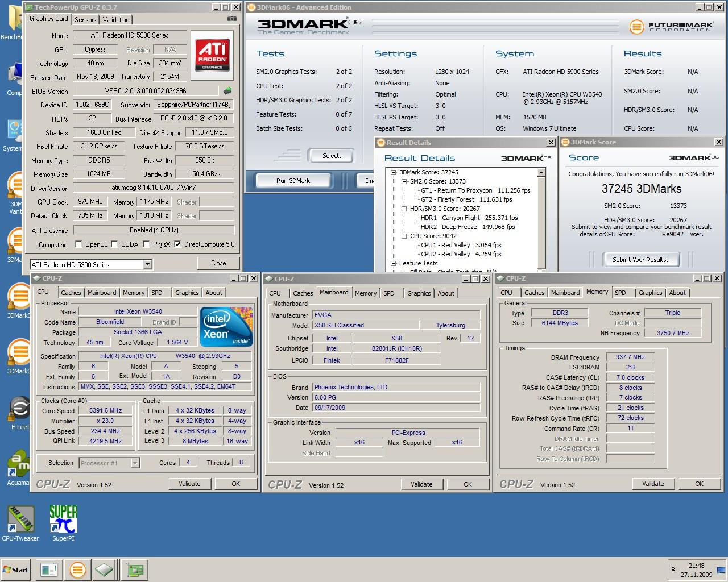Screen dimensions: 728x582
Task: Click the Intel Xeon inside logo in CPU-Z
Action: point(226,326)
